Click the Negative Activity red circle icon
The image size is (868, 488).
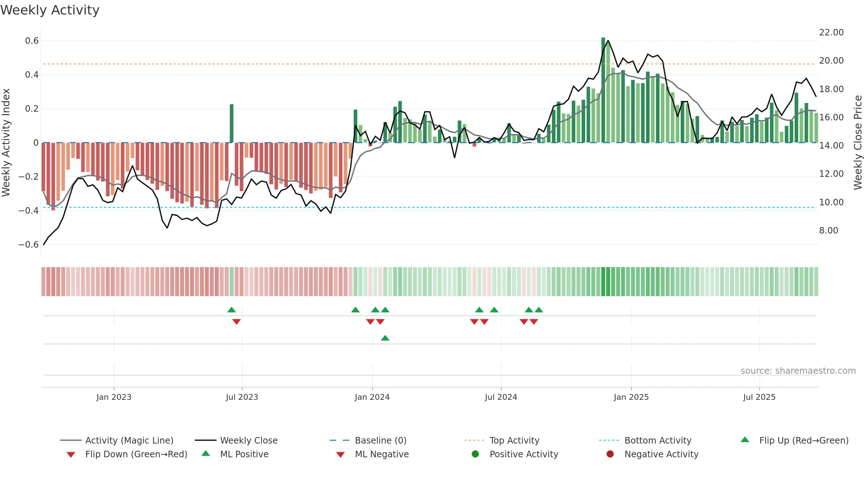[610, 454]
